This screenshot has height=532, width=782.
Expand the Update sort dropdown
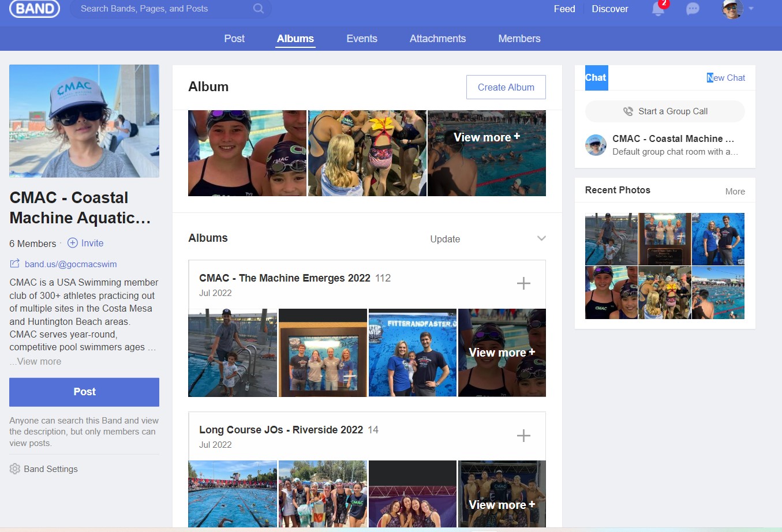(541, 239)
